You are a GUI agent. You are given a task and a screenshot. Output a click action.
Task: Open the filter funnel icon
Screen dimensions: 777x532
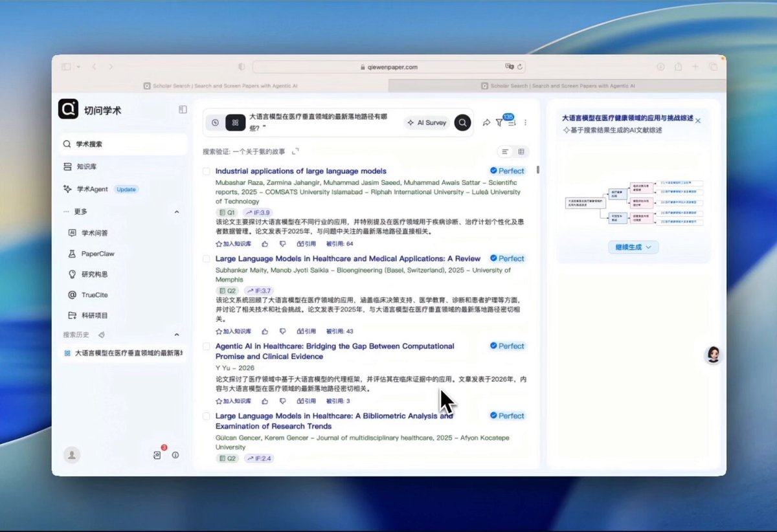coord(499,122)
